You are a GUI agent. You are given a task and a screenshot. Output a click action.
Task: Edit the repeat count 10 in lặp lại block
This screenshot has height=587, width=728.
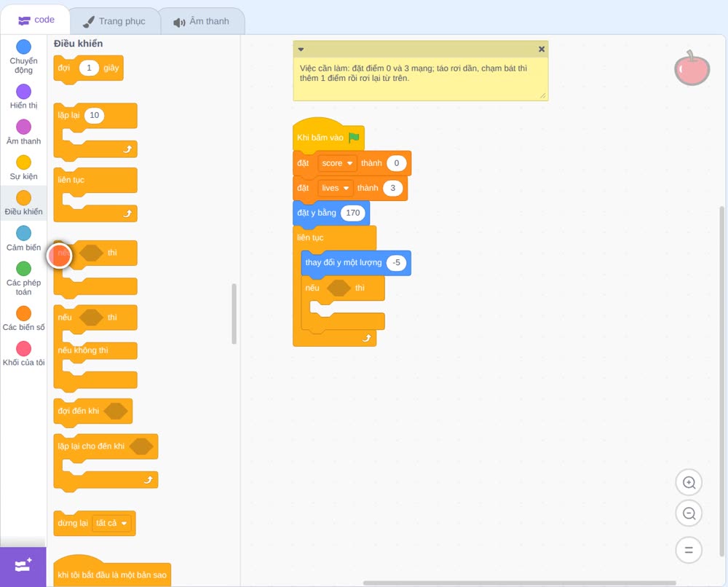tap(94, 116)
